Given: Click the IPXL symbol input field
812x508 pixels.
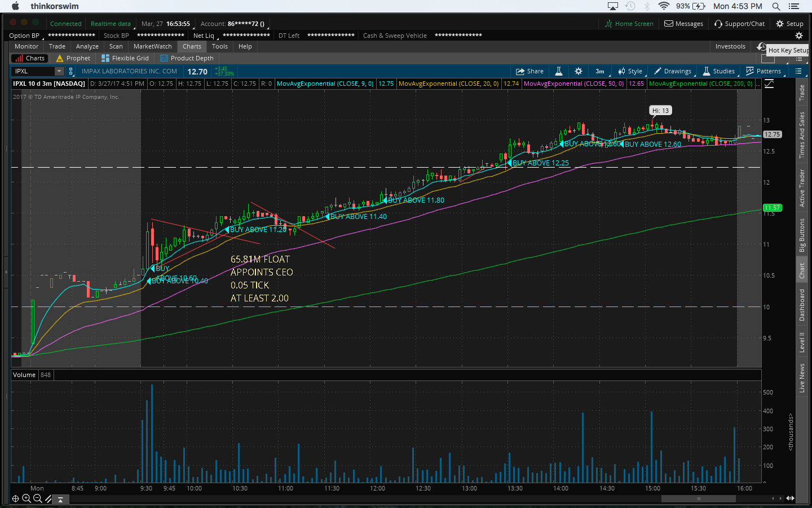Looking at the screenshot, I should pyautogui.click(x=33, y=71).
